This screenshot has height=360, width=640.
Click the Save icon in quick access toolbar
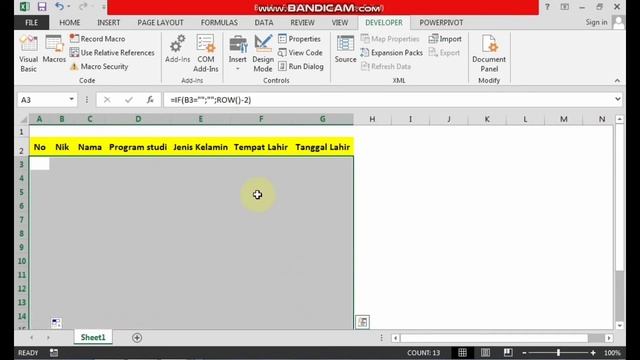click(x=42, y=7)
